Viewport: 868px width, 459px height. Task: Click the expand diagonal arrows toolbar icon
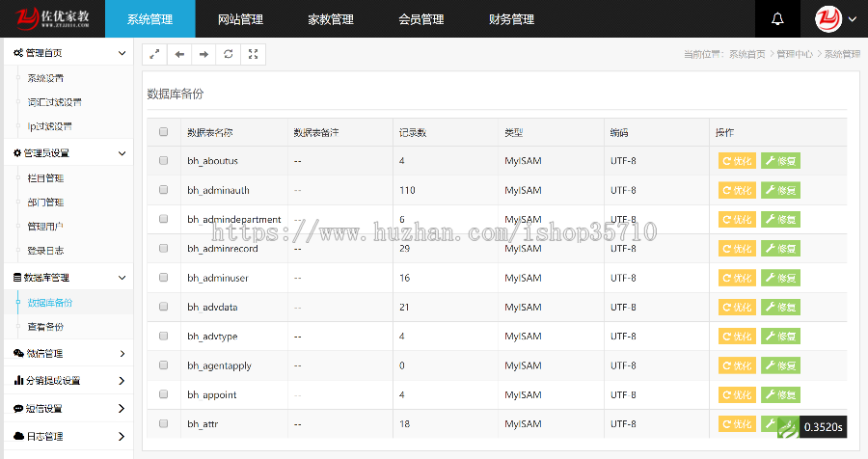154,54
